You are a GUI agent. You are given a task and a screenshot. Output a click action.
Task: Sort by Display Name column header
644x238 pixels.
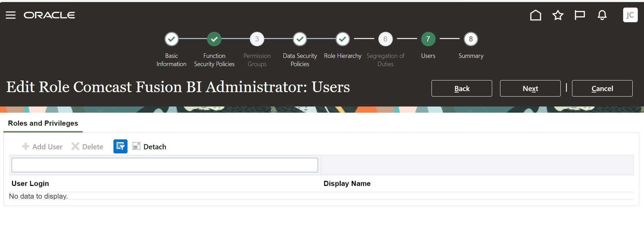click(347, 184)
